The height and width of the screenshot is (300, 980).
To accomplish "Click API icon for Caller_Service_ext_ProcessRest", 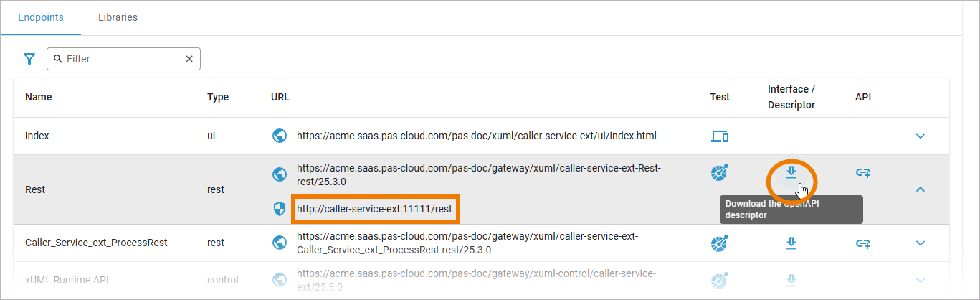I will click(x=863, y=243).
